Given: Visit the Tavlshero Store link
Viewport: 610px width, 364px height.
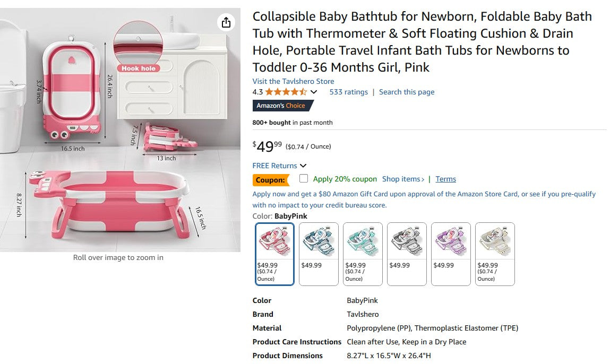Looking at the screenshot, I should click(x=293, y=81).
